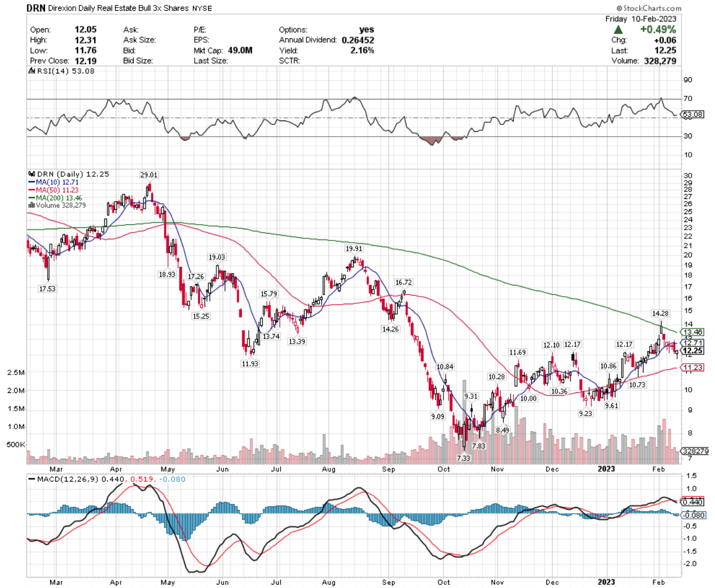Select the RSI(14) 53.08 indicator label

(x=62, y=71)
